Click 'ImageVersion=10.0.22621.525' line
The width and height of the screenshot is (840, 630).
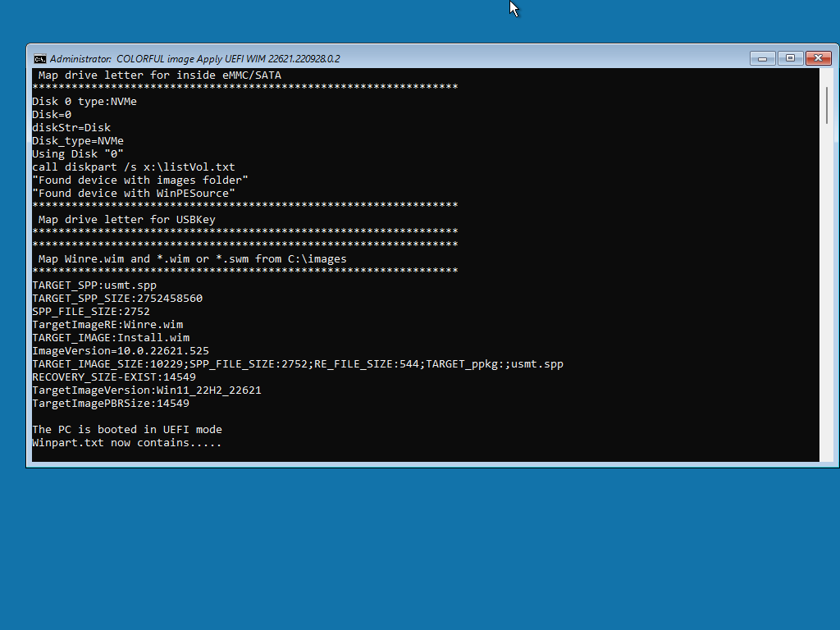point(121,351)
